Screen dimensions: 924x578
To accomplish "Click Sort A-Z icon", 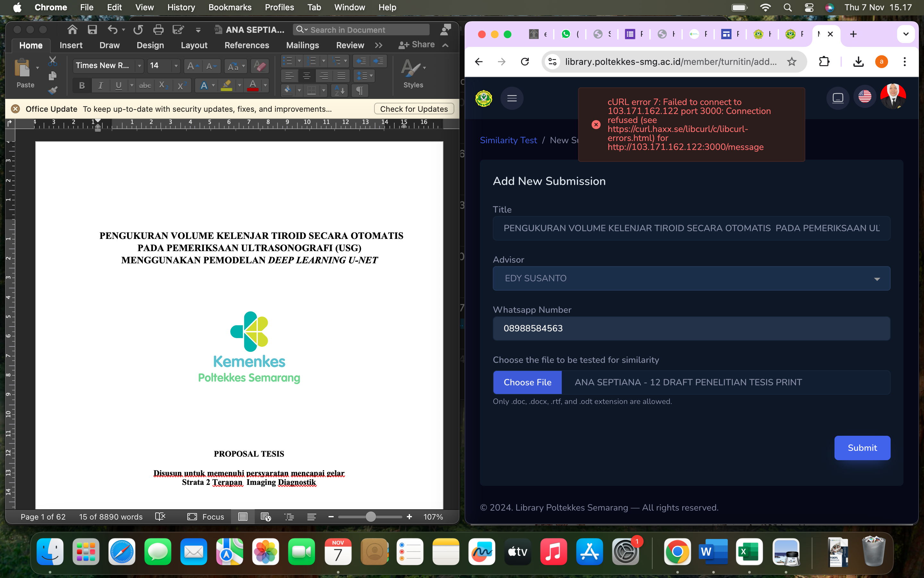I will pos(339,91).
